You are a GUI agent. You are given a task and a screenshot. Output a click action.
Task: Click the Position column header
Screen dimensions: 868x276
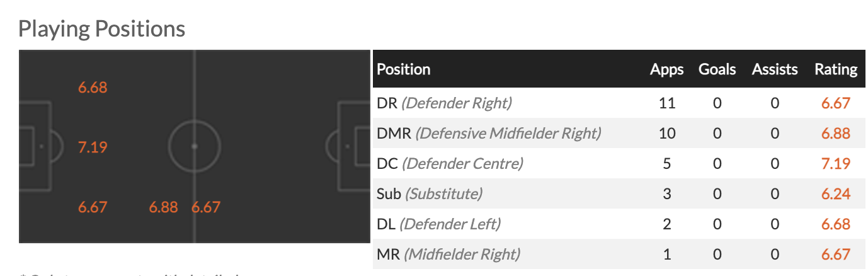click(404, 69)
